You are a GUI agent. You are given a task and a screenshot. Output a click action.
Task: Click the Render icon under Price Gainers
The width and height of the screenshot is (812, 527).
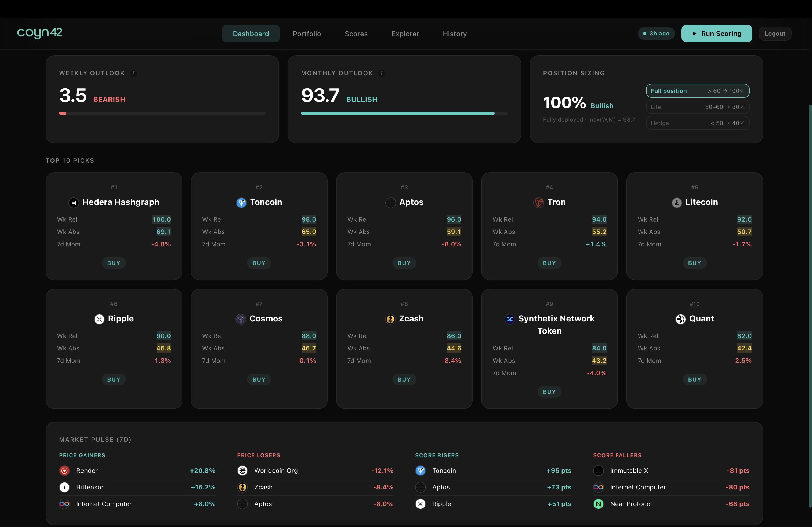(x=64, y=470)
